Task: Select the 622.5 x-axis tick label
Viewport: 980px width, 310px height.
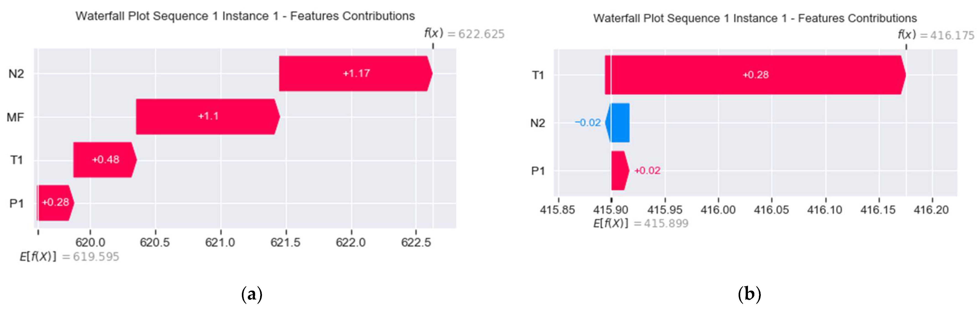Action: click(416, 242)
